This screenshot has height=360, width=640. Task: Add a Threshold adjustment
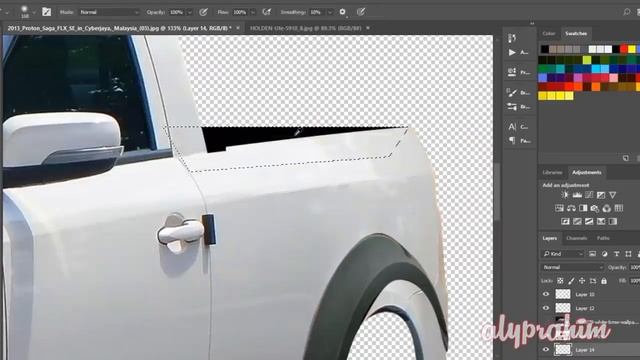[x=589, y=221]
